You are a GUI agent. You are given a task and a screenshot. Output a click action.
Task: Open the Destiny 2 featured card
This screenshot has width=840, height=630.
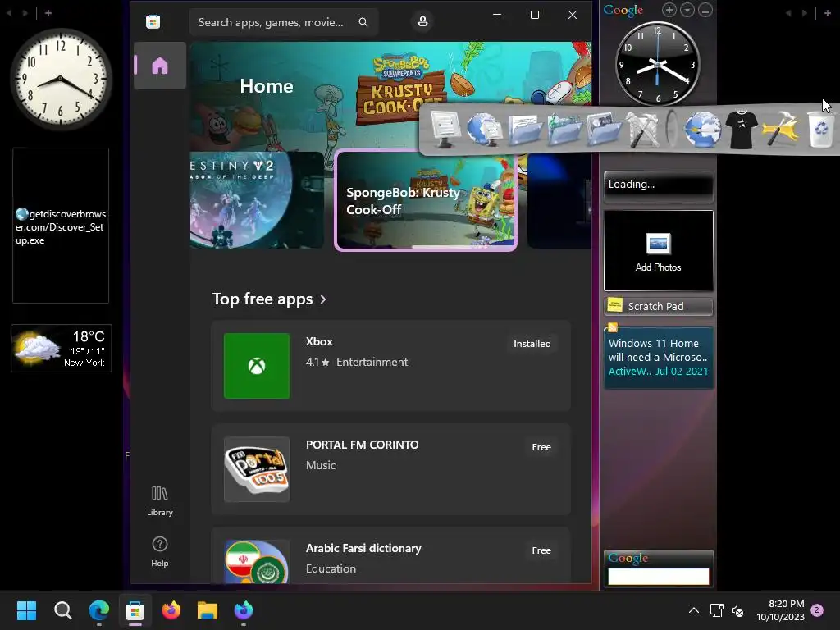[x=257, y=200]
